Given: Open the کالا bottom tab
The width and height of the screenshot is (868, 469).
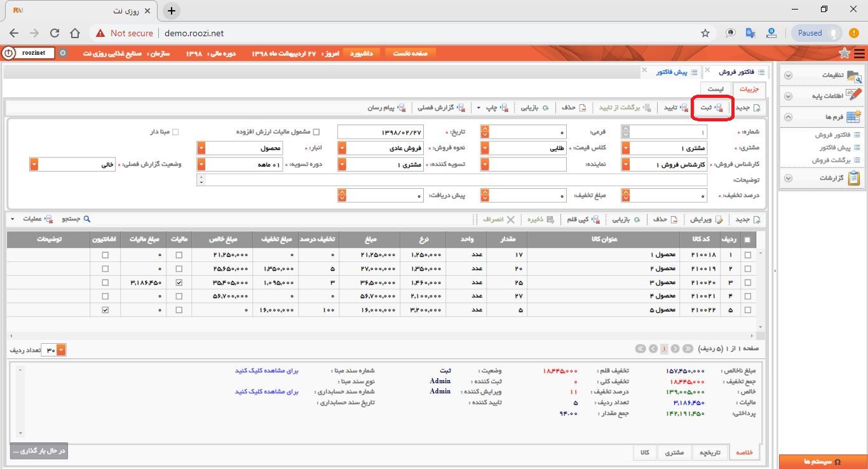Looking at the screenshot, I should click(644, 452).
